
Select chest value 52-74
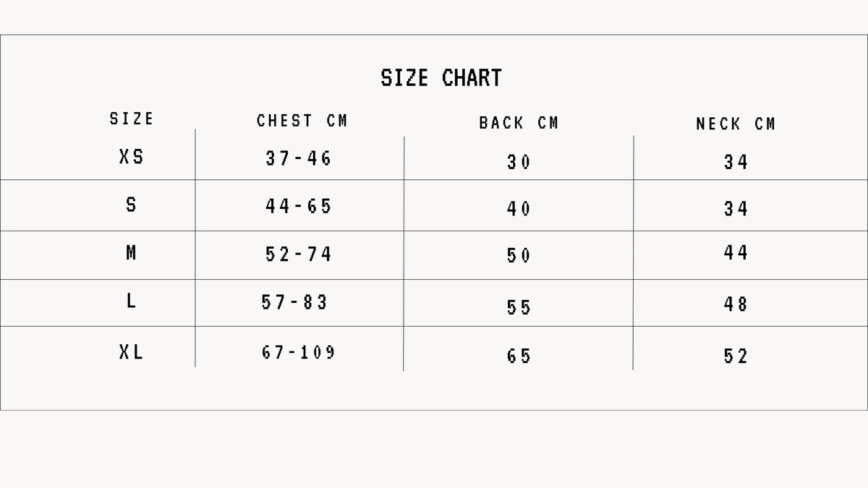click(x=298, y=254)
